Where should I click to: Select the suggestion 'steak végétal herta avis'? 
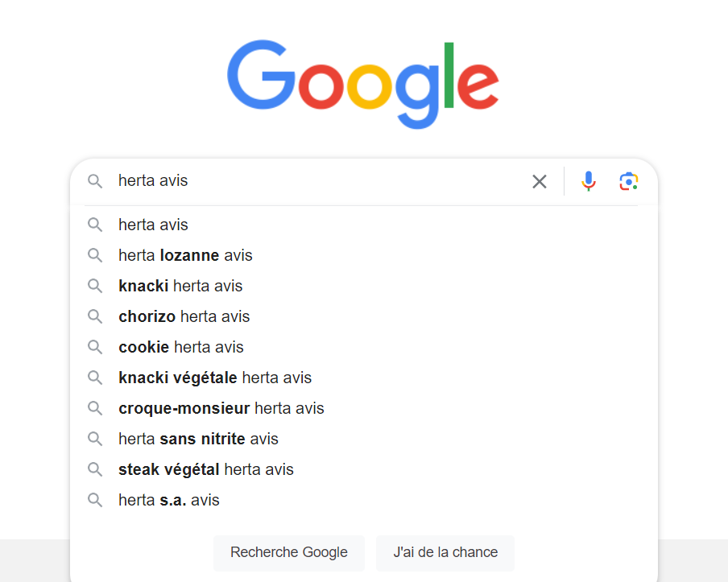[206, 469]
